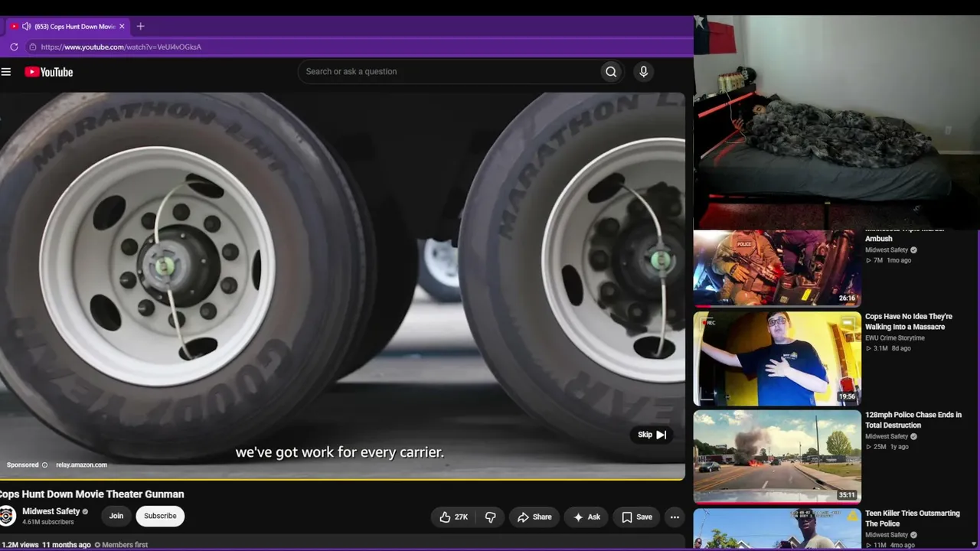The height and width of the screenshot is (551, 980).
Task: Reload the page in the browser
Action: tap(14, 47)
